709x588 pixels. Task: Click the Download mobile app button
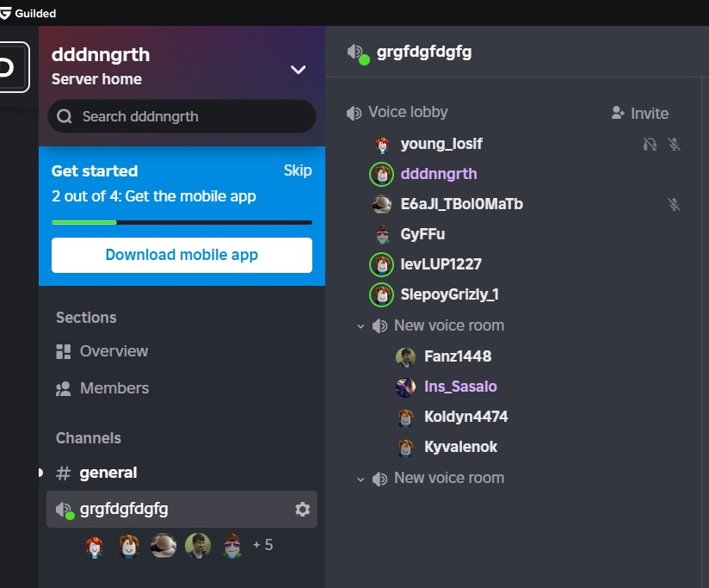pos(182,255)
